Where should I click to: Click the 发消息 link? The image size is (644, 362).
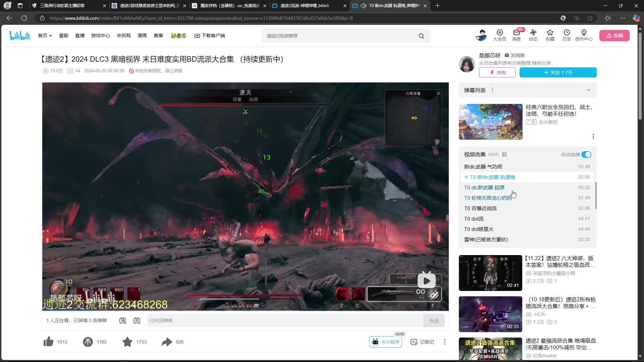tap(515, 55)
